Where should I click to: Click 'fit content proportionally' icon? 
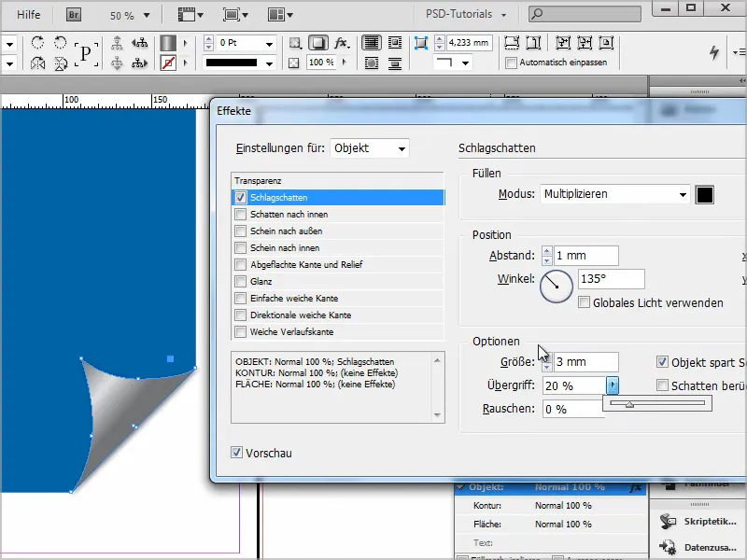[533, 43]
